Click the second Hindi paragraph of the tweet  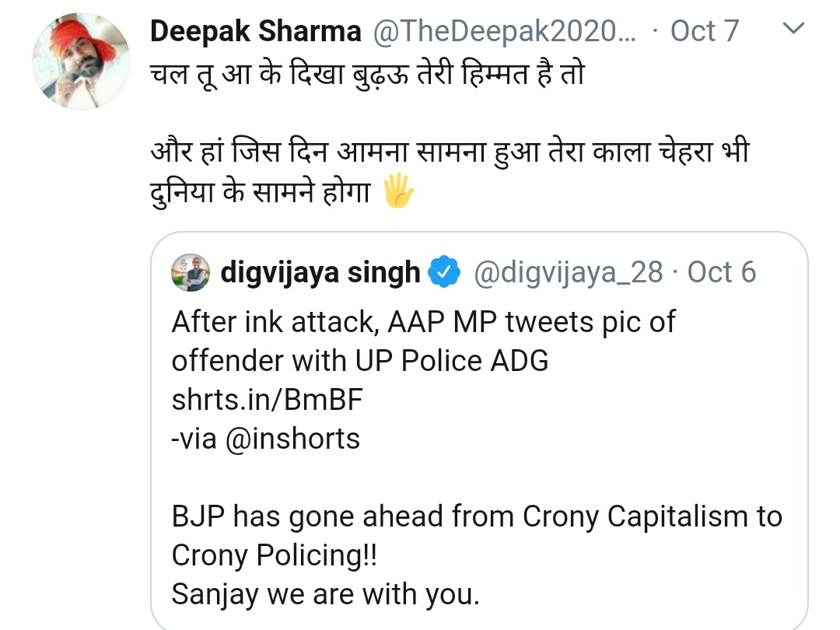click(x=449, y=171)
